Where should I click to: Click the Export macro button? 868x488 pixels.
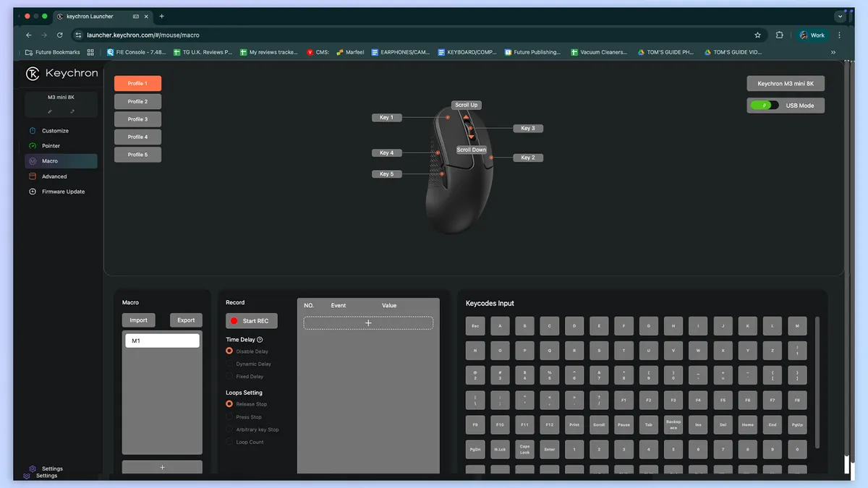(x=186, y=320)
